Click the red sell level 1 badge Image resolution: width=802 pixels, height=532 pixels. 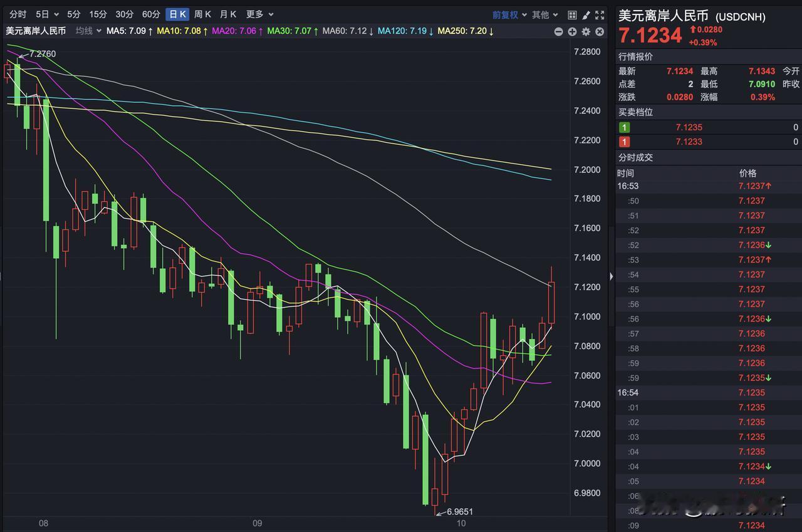tap(625, 142)
